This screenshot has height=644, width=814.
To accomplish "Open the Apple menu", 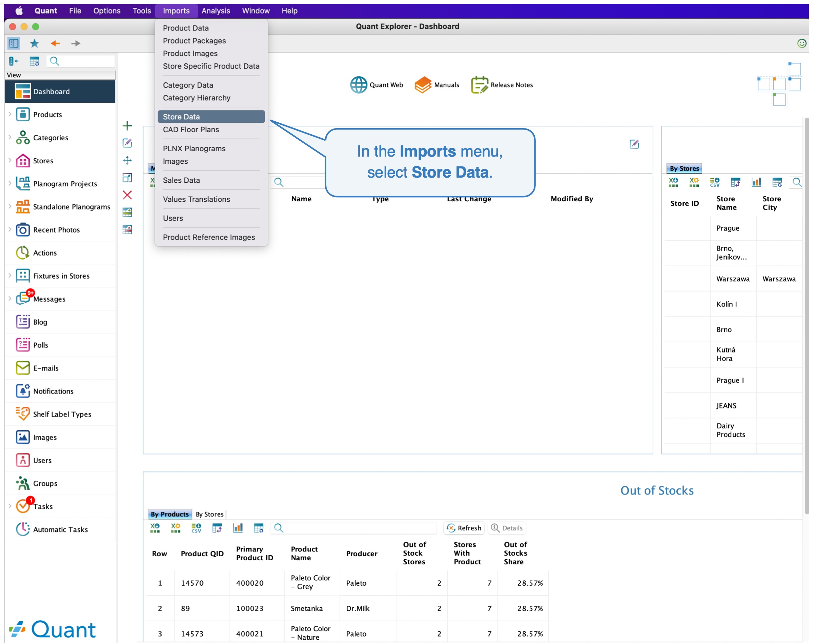I will coord(19,11).
